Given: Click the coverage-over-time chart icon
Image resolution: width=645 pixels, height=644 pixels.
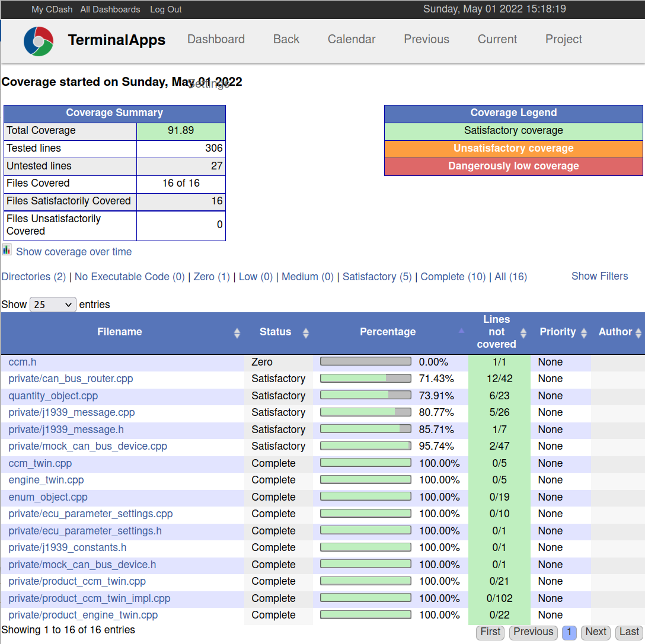Looking at the screenshot, I should (x=7, y=249).
